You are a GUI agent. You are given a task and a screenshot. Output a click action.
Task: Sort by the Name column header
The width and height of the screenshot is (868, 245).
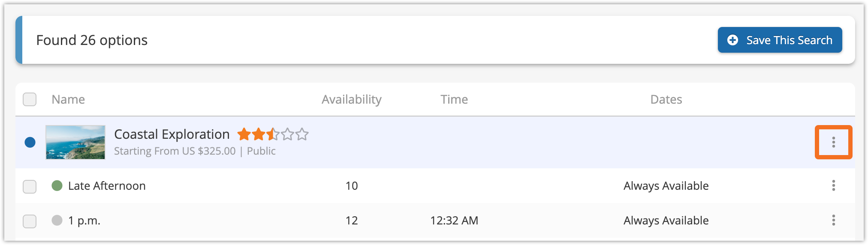click(x=68, y=99)
